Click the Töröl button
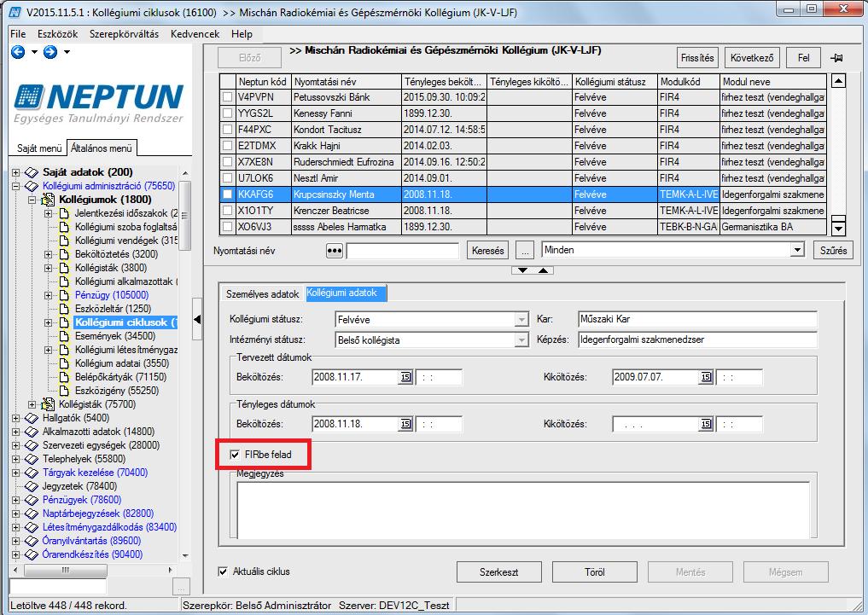This screenshot has height=615, width=868. click(595, 572)
